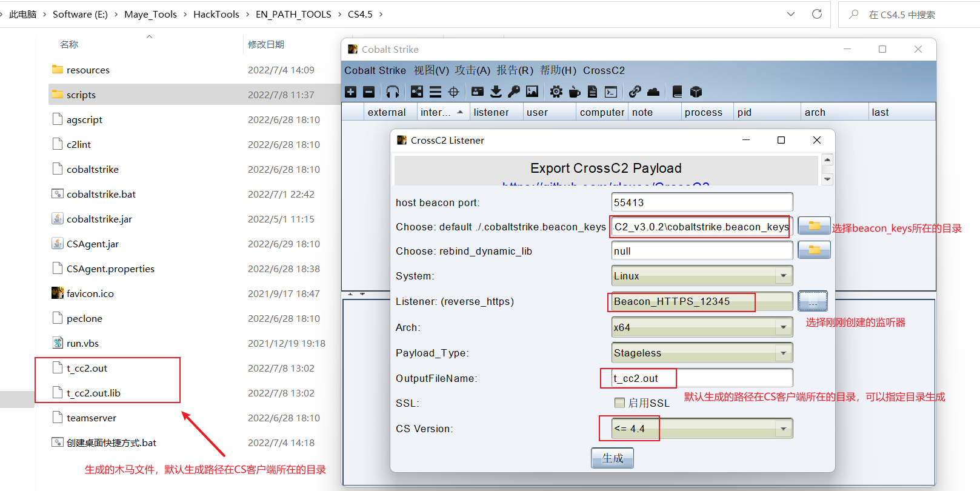Click the sort arrow on the internal column
Screen dimensions: 980x491
[460, 112]
